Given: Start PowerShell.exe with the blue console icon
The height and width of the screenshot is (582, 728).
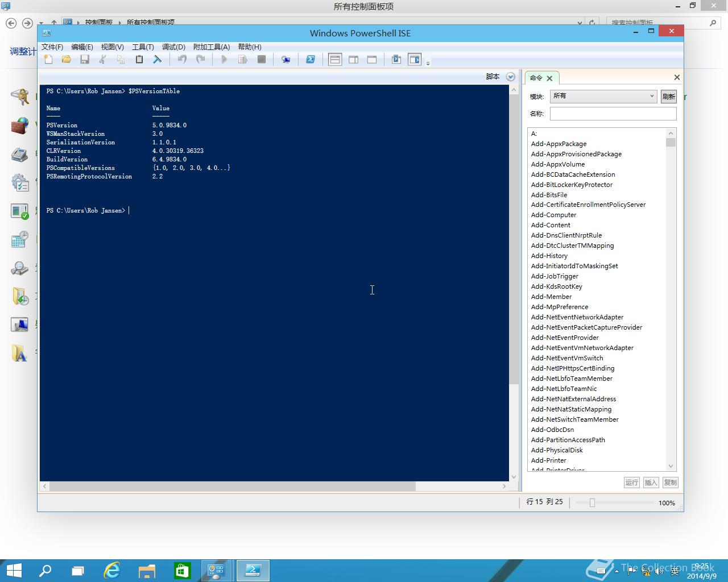Looking at the screenshot, I should 311,59.
